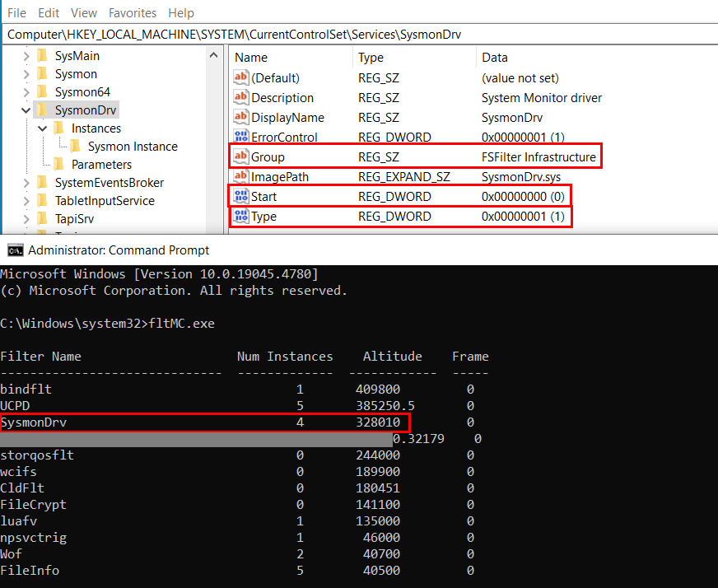The height and width of the screenshot is (588, 718).
Task: Select the folder icon for Sysmon64 key
Action: [43, 92]
